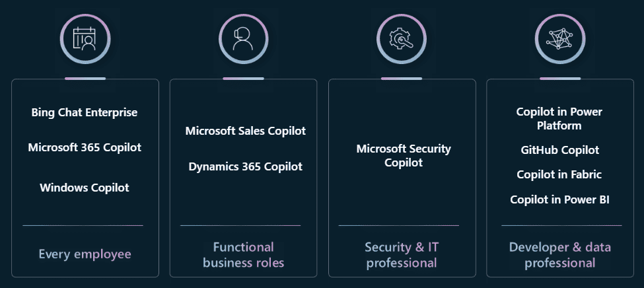Open Microsoft Sales Copilot

(246, 131)
